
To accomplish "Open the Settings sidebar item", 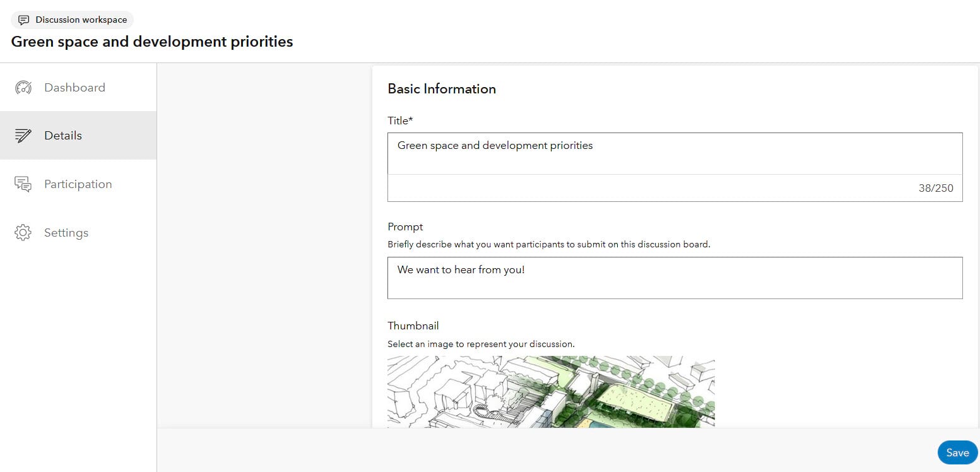I will click(66, 233).
